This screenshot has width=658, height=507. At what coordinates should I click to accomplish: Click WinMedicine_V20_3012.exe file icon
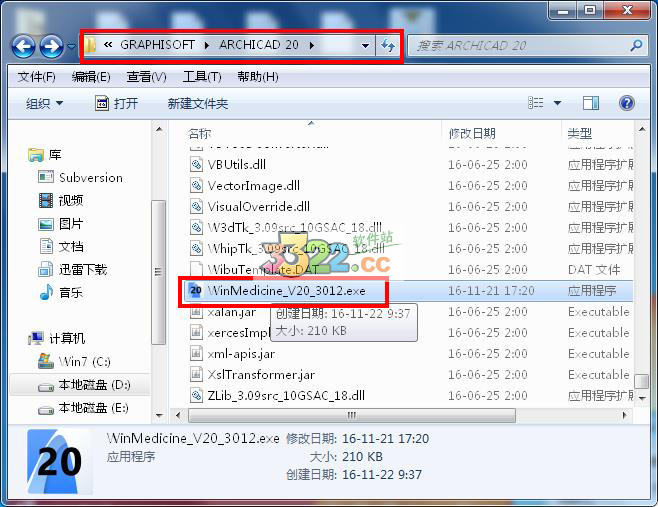(196, 290)
